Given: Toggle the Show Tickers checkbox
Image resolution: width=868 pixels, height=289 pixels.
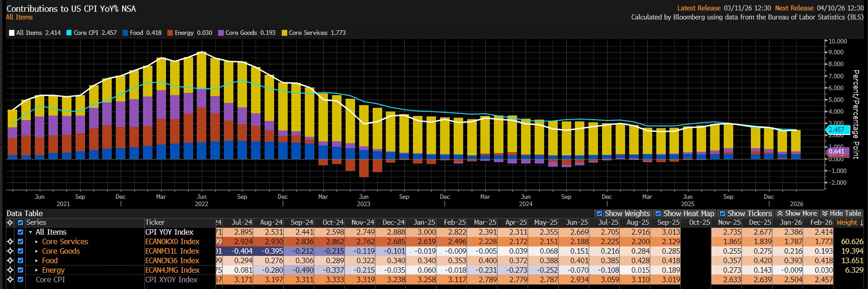Looking at the screenshot, I should tap(722, 213).
